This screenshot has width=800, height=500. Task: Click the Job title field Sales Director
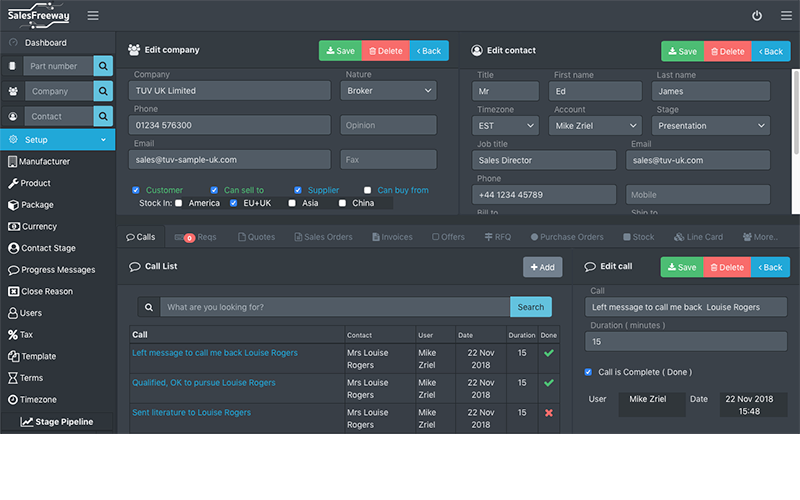click(x=544, y=160)
